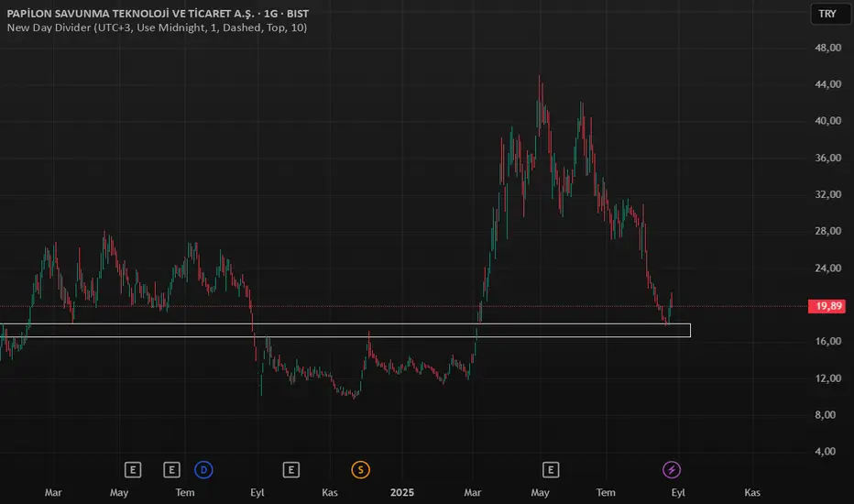Click the 2025 year label on time axis
The width and height of the screenshot is (854, 504).
tap(402, 493)
